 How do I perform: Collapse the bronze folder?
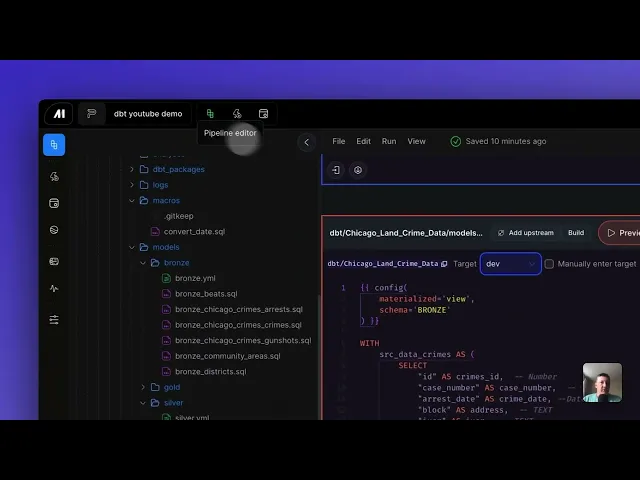[x=143, y=262]
